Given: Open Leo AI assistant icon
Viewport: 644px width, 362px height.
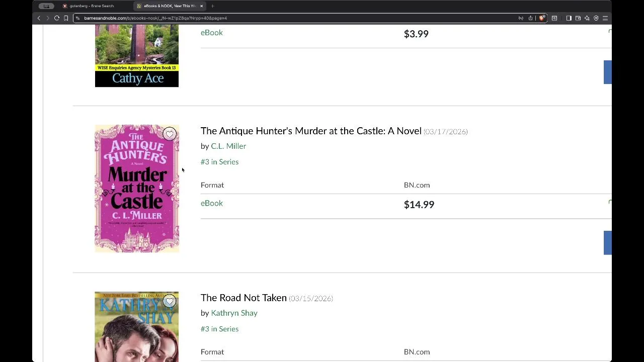Looking at the screenshot, I should tap(587, 18).
